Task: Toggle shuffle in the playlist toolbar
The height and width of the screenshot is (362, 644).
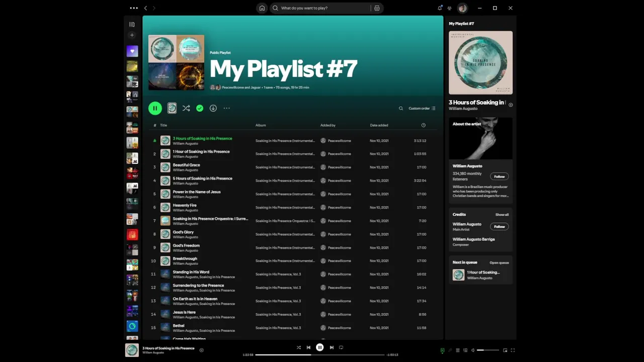Action: tap(186, 108)
